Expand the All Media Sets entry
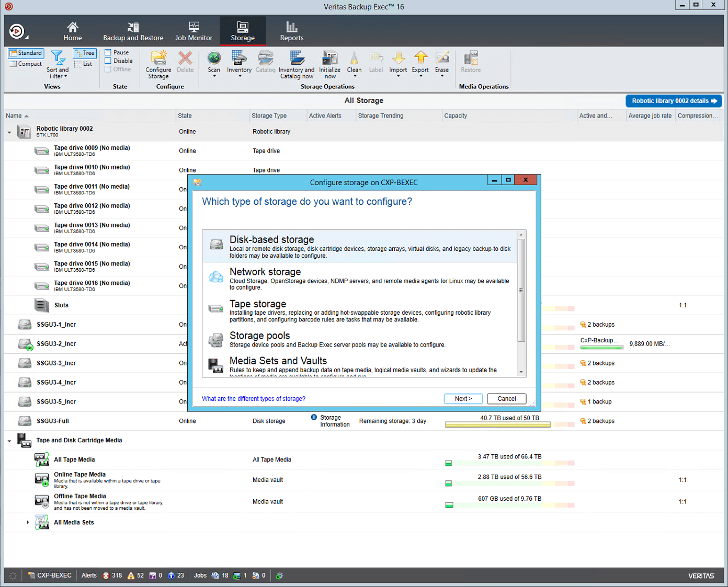 [27, 522]
